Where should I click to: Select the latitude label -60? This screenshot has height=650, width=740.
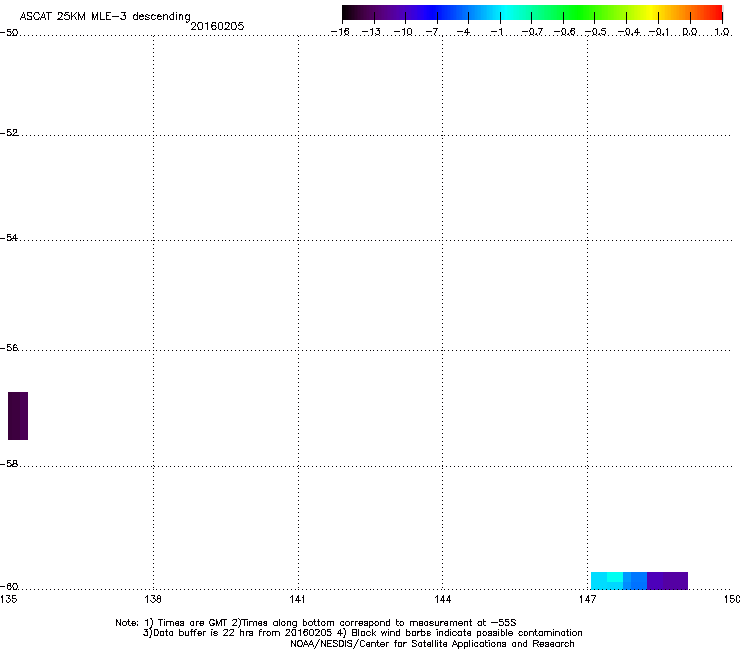pos(9,586)
